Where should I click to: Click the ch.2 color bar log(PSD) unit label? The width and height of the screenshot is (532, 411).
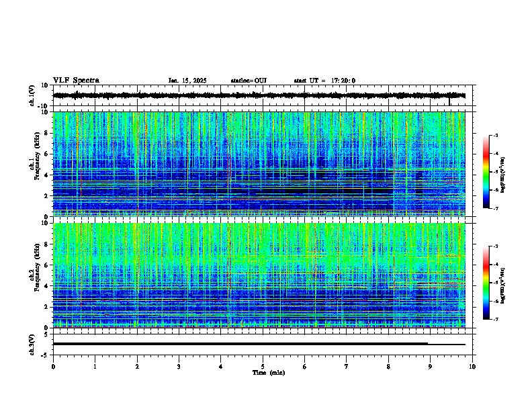click(x=503, y=285)
